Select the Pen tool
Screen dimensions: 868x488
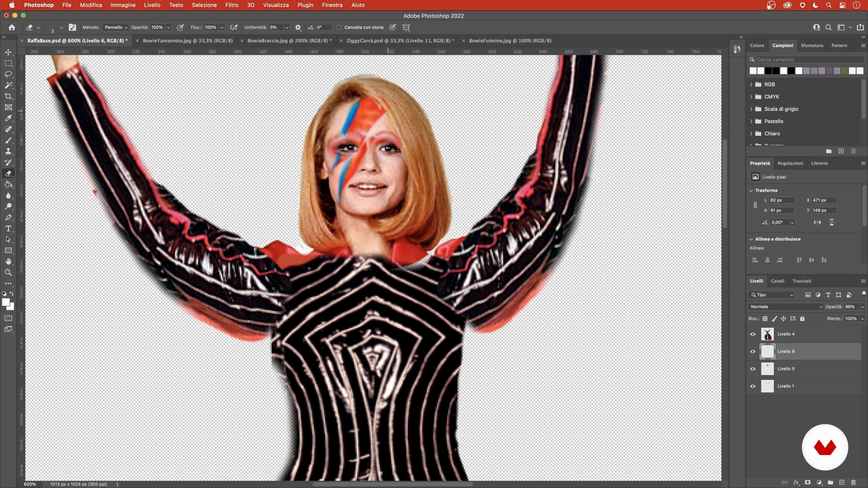point(8,218)
